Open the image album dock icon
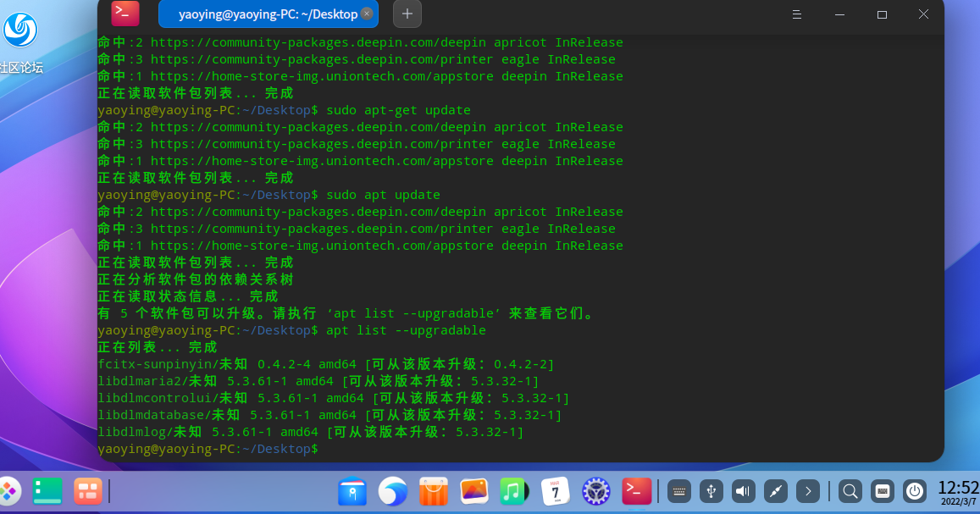The image size is (980, 514). coord(474,491)
